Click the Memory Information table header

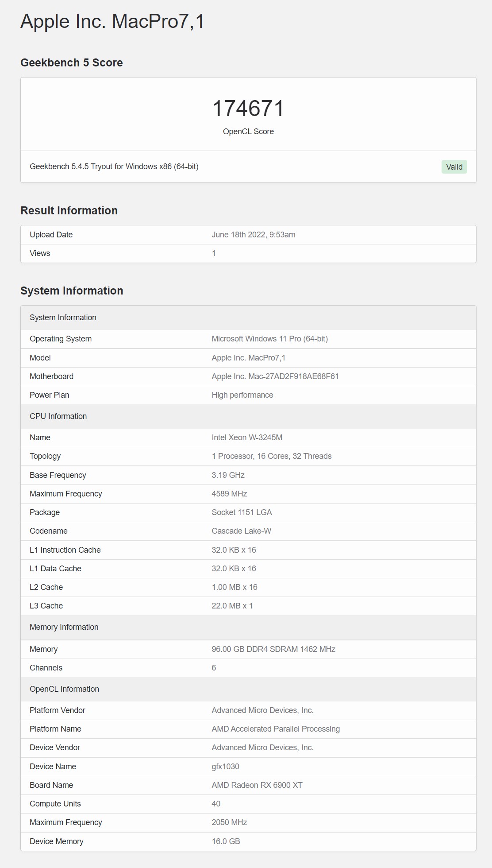[x=248, y=628]
